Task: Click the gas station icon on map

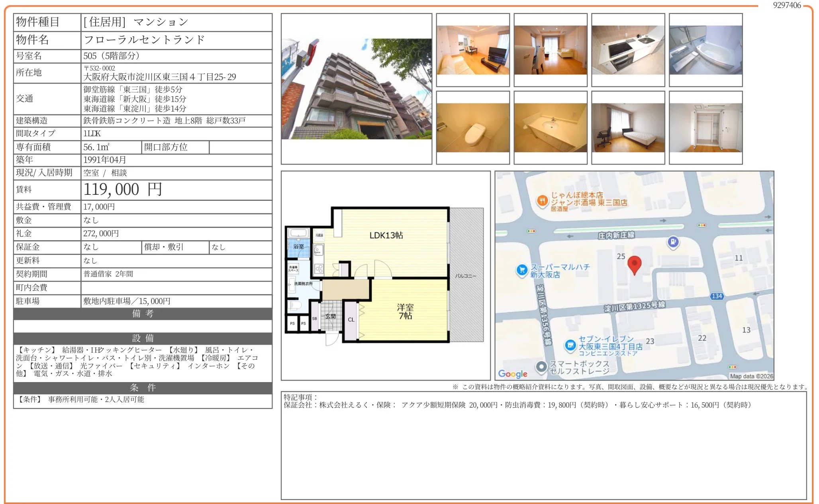Action: pos(673,241)
